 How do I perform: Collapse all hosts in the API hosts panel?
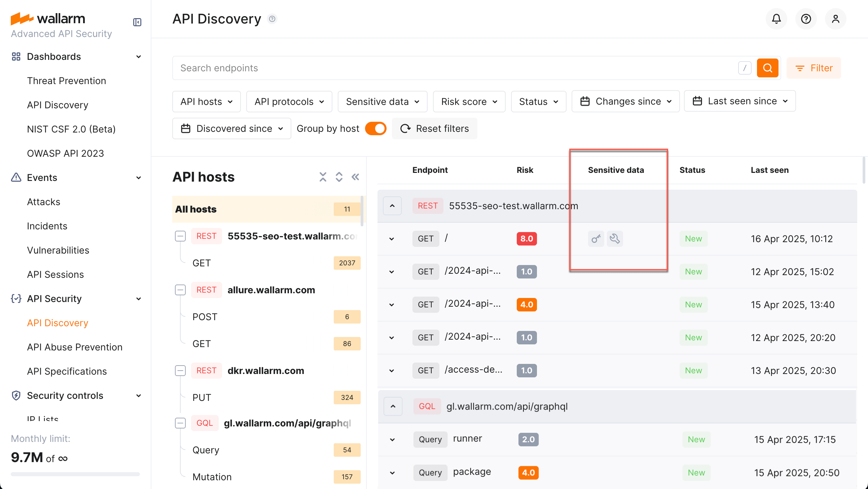point(322,177)
